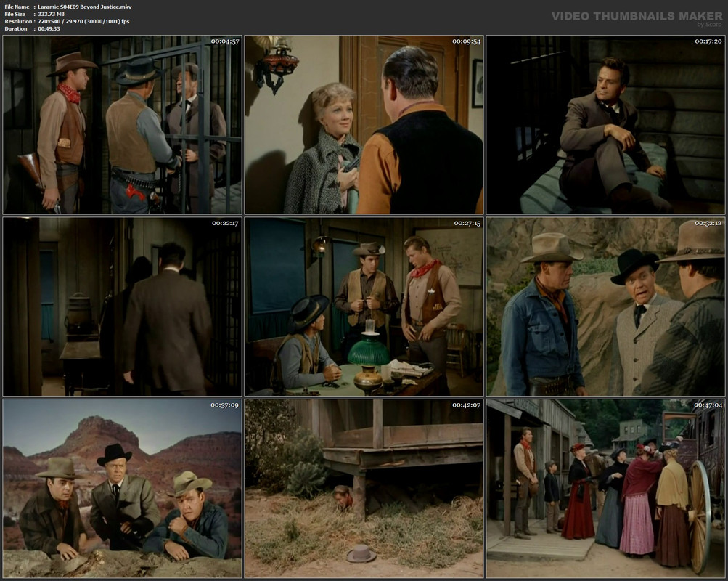Click the 'File Size' field label
Image resolution: width=728 pixels, height=581 pixels.
[15, 15]
